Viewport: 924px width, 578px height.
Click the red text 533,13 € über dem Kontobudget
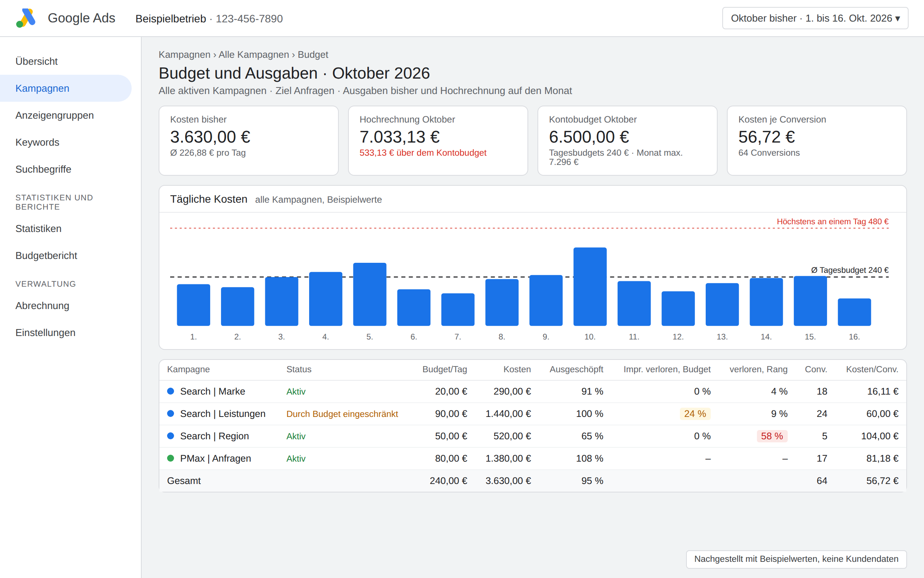423,153
